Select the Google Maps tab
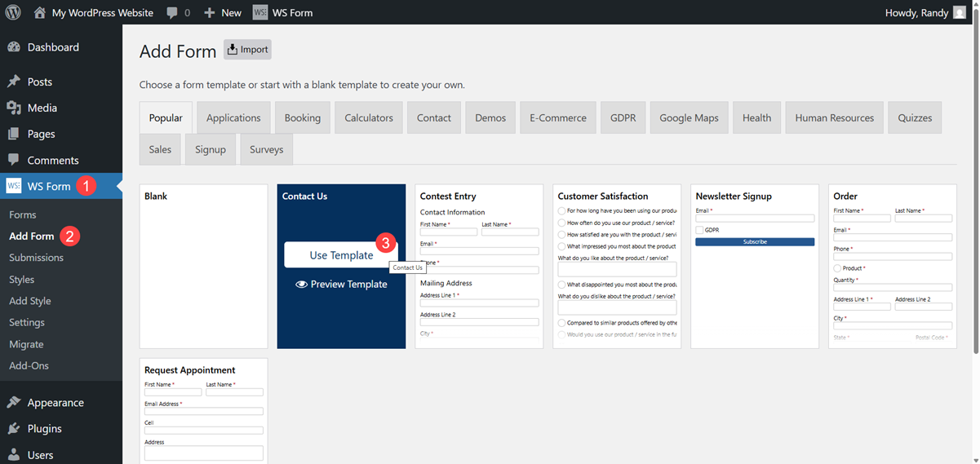980x464 pixels. tap(689, 117)
